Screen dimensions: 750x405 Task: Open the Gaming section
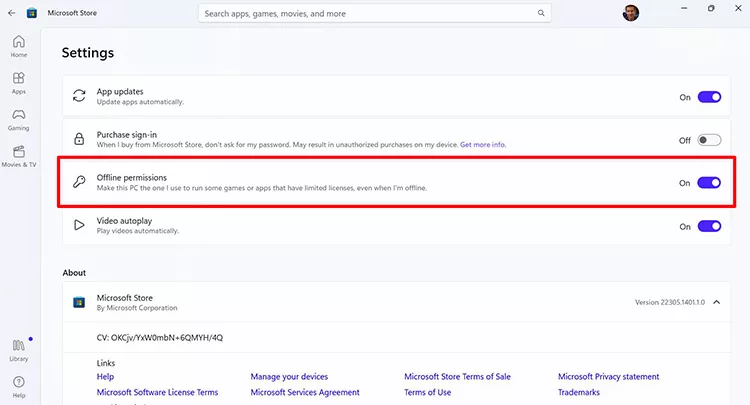coord(19,119)
